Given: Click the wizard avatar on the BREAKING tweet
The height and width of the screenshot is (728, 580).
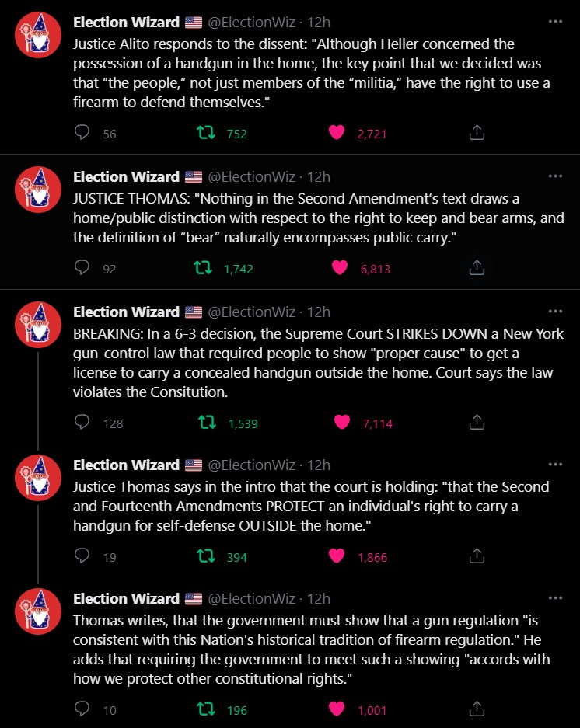Looking at the screenshot, I should tap(38, 324).
